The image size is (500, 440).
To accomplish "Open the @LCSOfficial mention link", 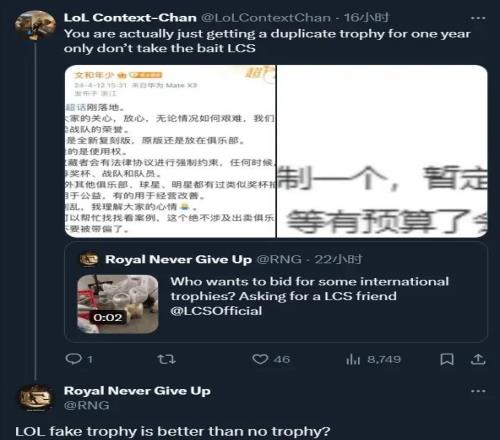I will click(x=216, y=311).
